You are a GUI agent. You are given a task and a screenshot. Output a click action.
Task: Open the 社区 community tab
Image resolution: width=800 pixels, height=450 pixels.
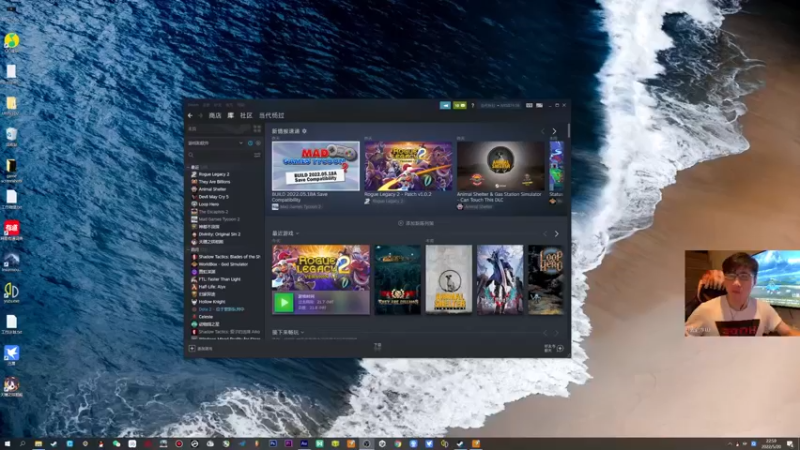[x=246, y=116]
